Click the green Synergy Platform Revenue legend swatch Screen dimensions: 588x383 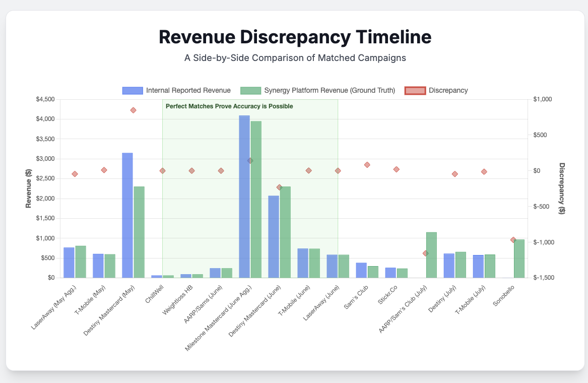[251, 90]
